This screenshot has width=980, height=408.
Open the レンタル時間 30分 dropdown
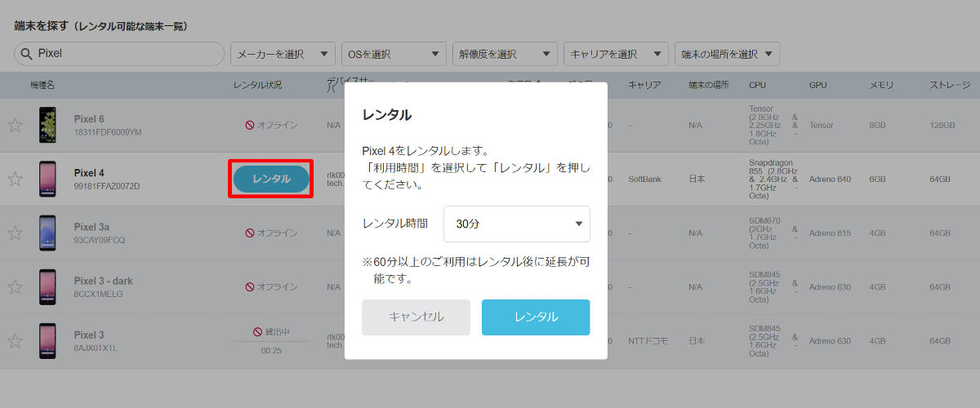517,224
